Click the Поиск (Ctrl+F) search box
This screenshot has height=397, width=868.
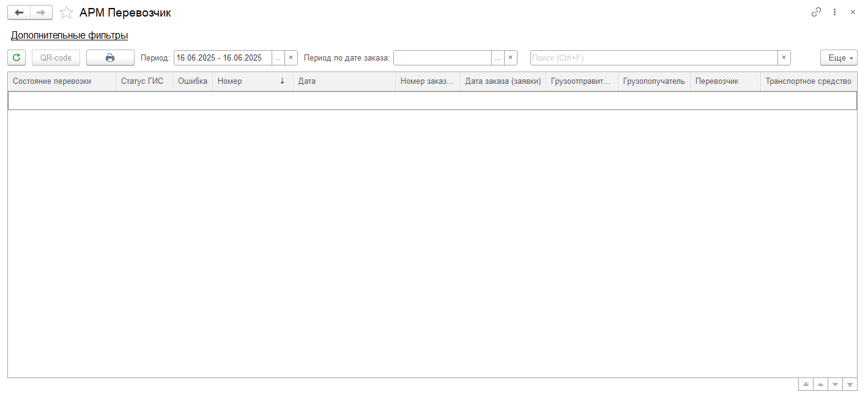[654, 58]
